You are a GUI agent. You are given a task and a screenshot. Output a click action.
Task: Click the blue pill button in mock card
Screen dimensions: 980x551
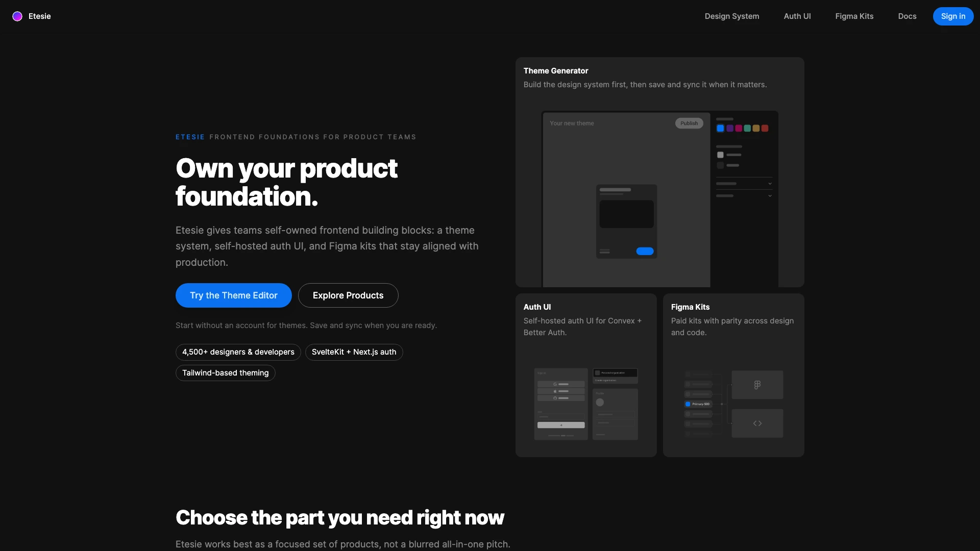645,251
